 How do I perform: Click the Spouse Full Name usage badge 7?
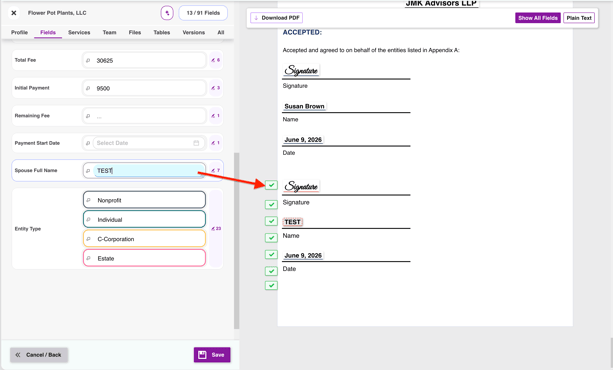215,171
